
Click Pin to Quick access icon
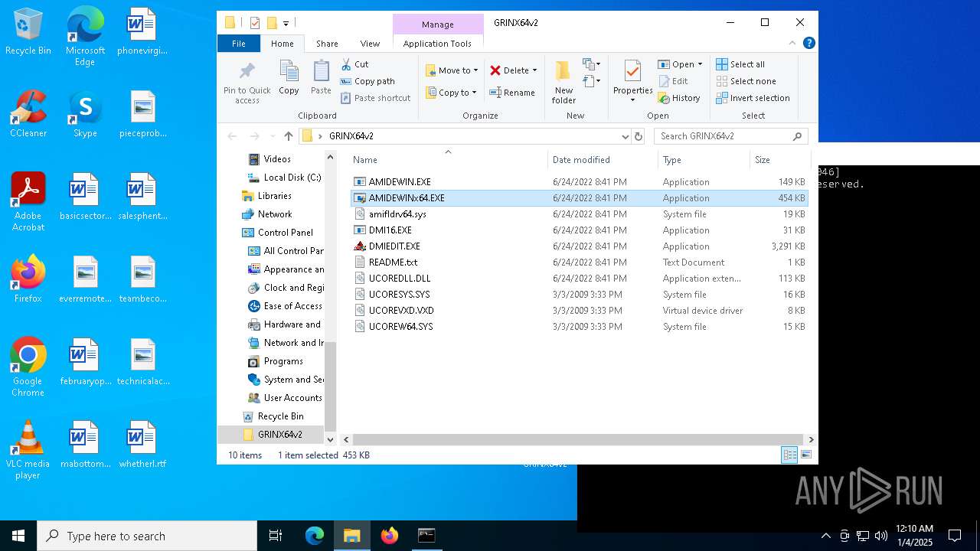tap(247, 83)
